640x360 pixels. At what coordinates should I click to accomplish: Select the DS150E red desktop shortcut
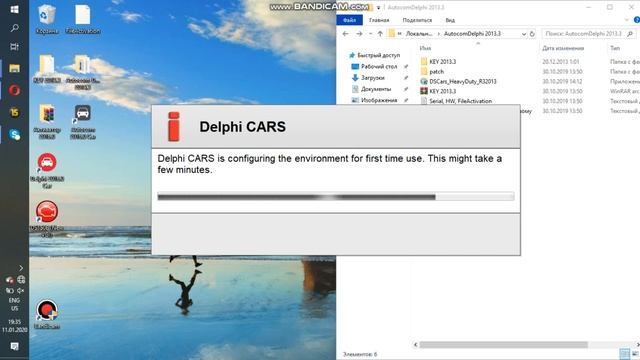click(x=47, y=219)
